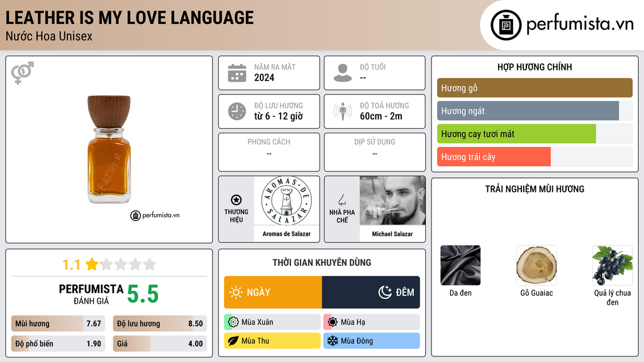
Task: Click the unisex gender symbol icon
Action: [22, 73]
